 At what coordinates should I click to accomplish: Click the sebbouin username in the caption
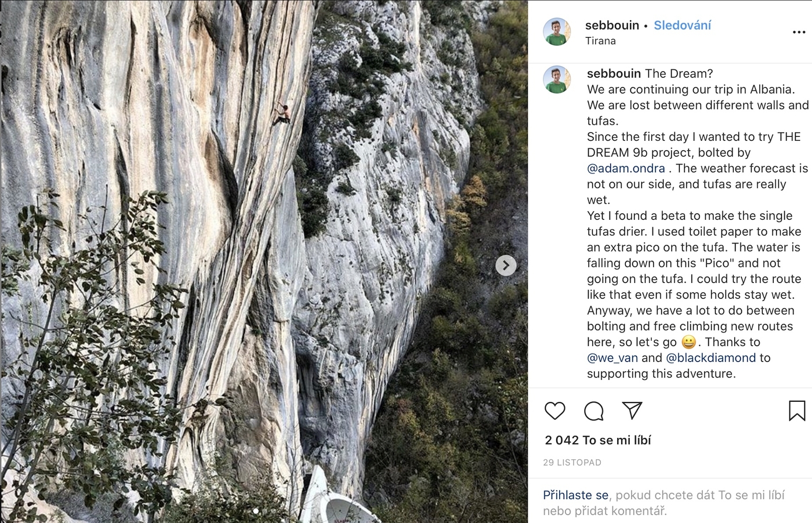(x=614, y=74)
